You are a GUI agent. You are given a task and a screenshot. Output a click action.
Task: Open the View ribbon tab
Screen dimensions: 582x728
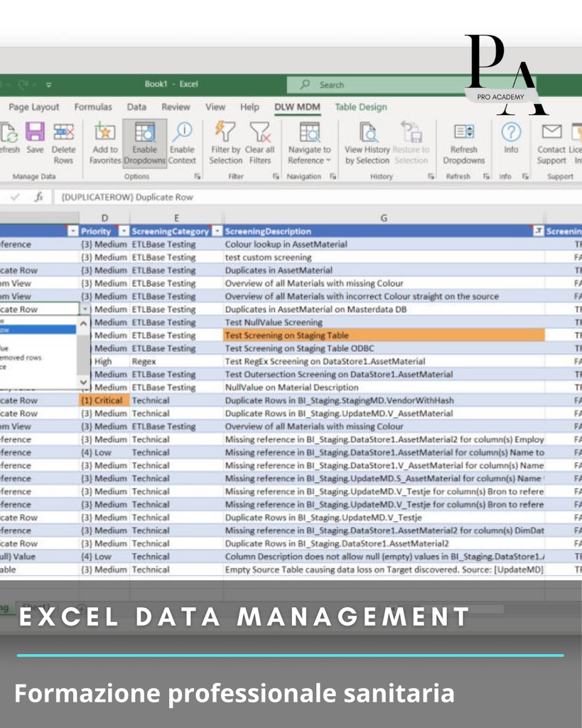pos(215,107)
